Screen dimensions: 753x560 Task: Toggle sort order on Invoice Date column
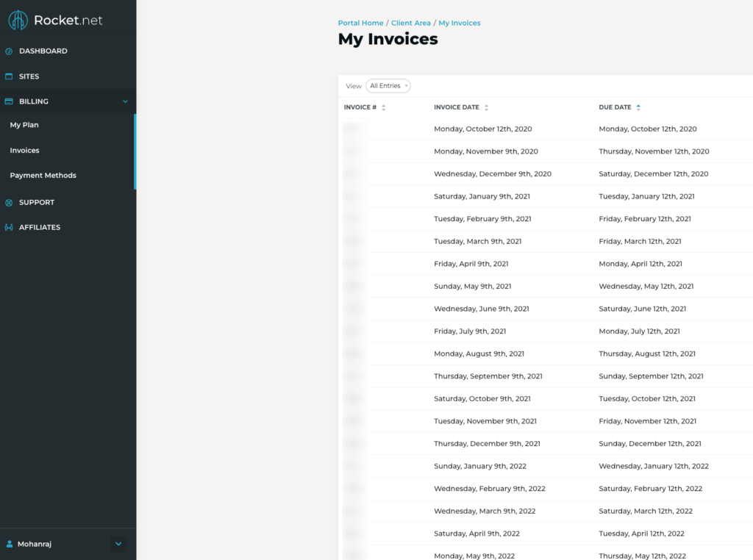coord(486,107)
